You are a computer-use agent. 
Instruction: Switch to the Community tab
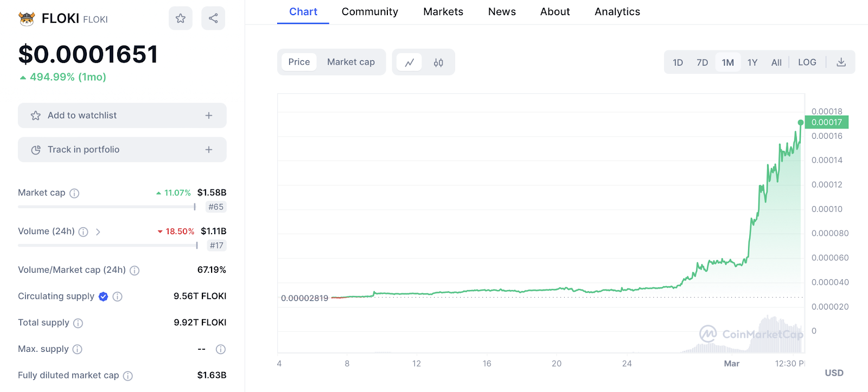pyautogui.click(x=370, y=12)
